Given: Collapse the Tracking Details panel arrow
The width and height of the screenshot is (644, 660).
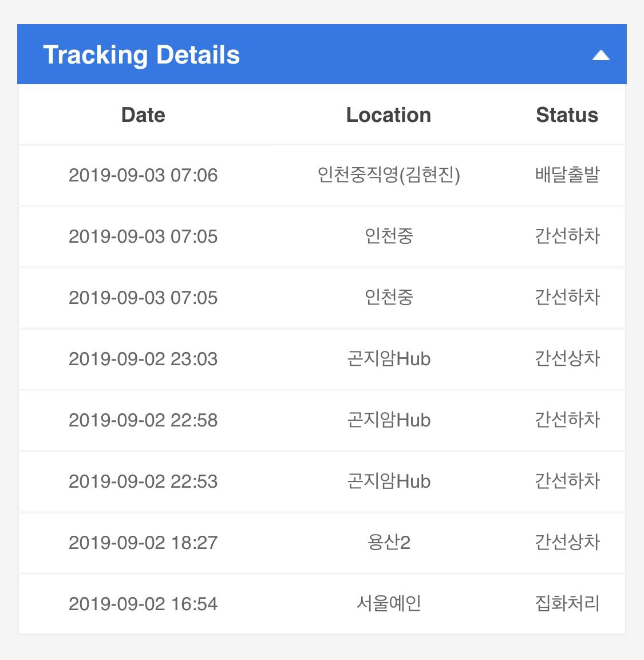Looking at the screenshot, I should (x=600, y=56).
